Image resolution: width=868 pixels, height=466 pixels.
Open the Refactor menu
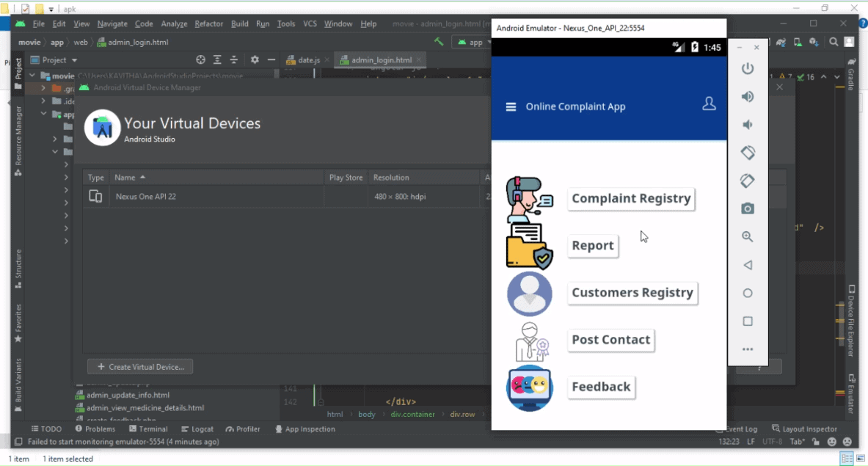tap(208, 23)
